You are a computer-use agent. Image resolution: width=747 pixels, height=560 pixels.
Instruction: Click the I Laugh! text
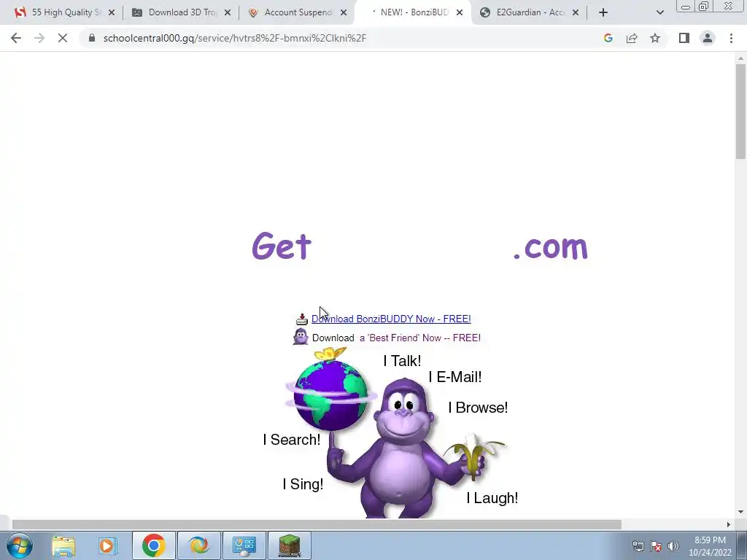492,498
